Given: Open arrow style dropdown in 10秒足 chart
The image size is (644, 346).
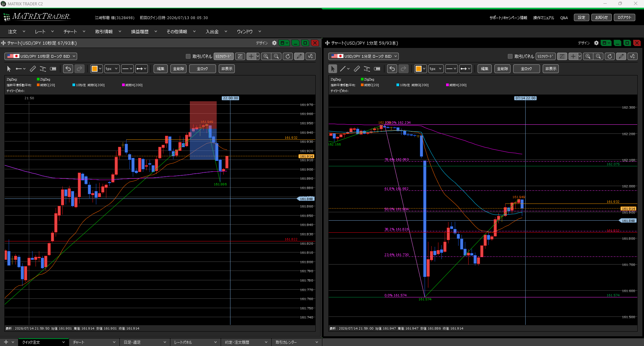Looking at the screenshot, I should click(x=141, y=69).
